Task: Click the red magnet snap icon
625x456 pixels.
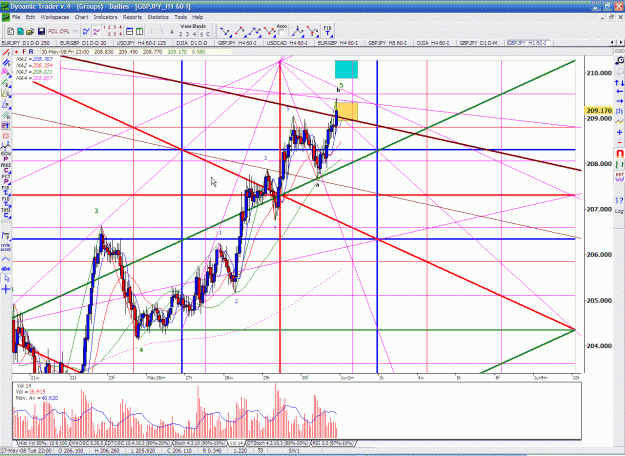Action: pyautogui.click(x=619, y=153)
